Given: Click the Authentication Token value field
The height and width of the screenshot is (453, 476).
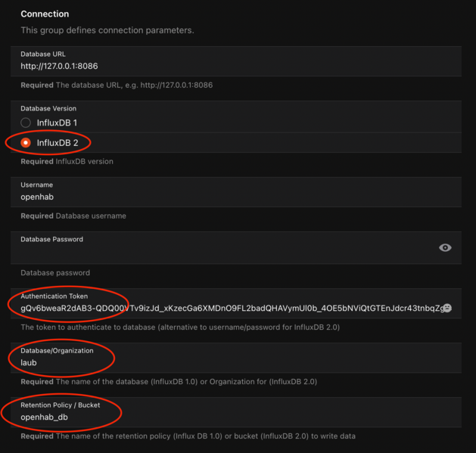Looking at the screenshot, I should click(x=227, y=308).
